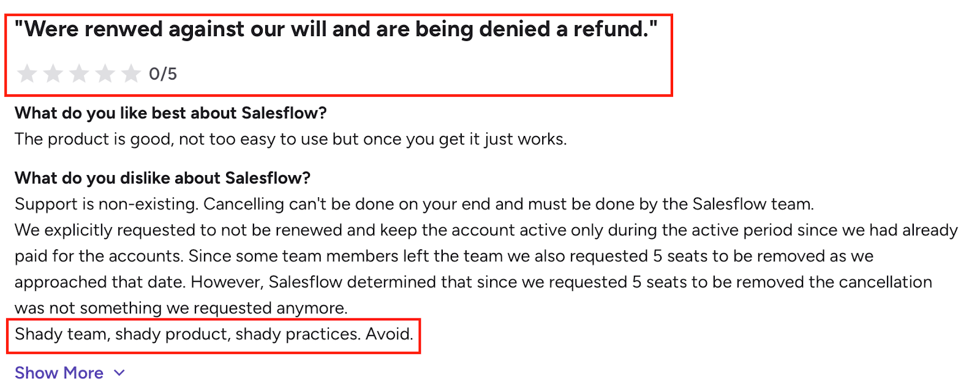The height and width of the screenshot is (390, 980).
Task: Select the fourth star in the rating row
Action: pos(105,73)
